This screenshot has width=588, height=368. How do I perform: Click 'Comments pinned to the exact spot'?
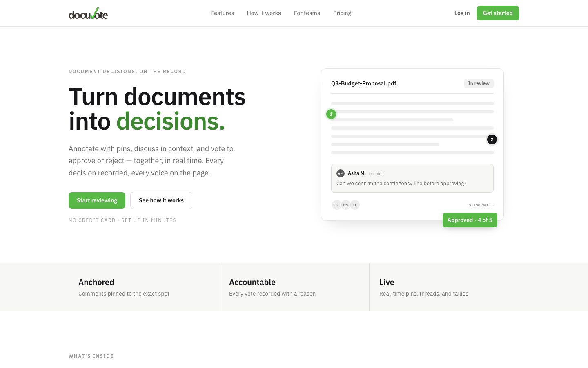pyautogui.click(x=124, y=294)
